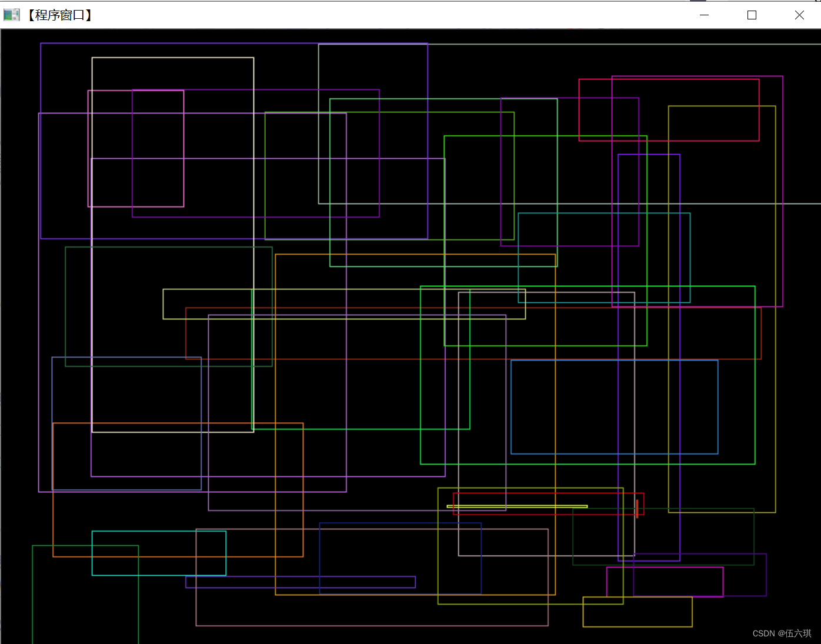Maximize the 【程序窗口】 window
821x644 pixels.
(752, 15)
